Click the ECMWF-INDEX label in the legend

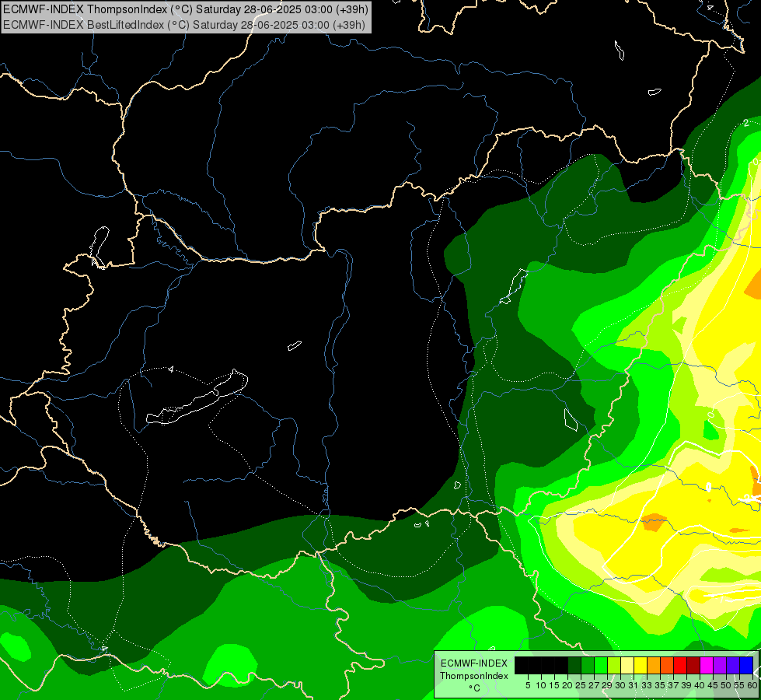click(474, 663)
